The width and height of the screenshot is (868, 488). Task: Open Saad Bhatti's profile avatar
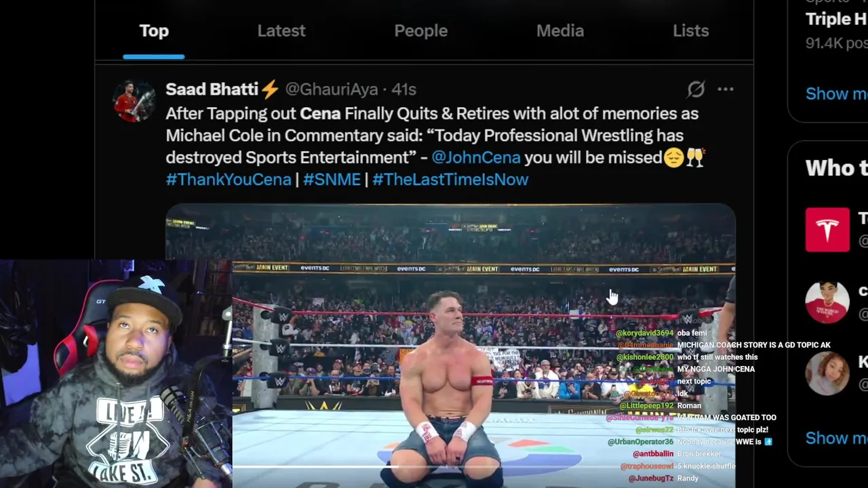tap(133, 102)
